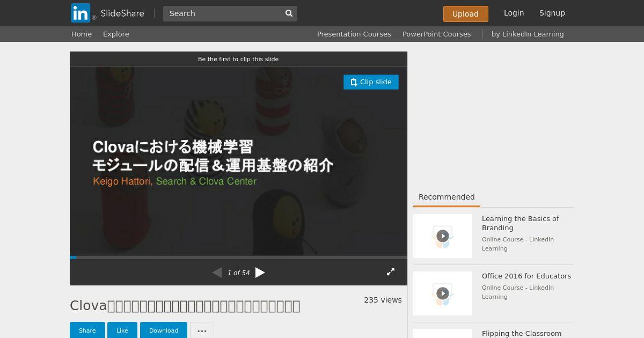The height and width of the screenshot is (338, 644).
Task: Open PowerPoint Courses link
Action: (436, 34)
